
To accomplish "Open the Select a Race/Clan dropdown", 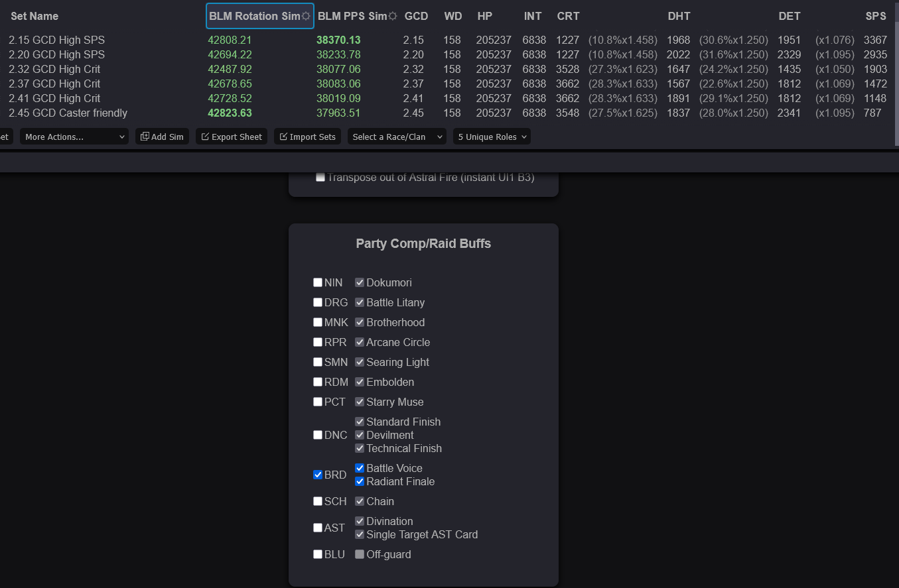I will 397,137.
